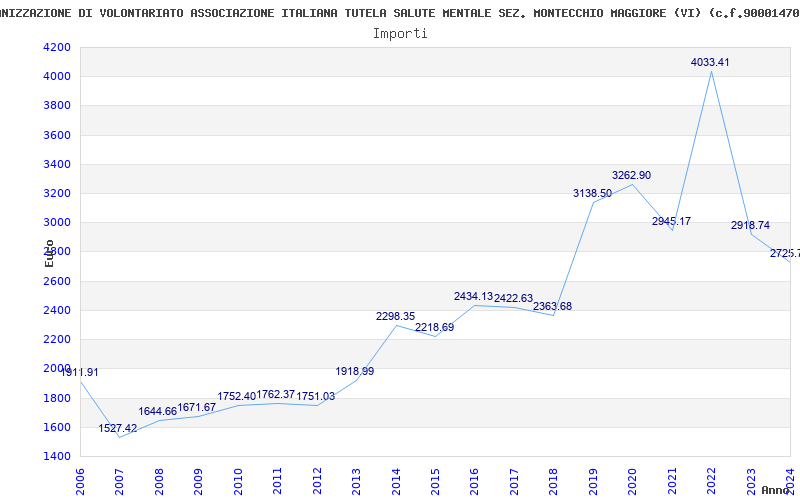Click the 1800 y-axis tick label
The width and height of the screenshot is (800, 500).
pyautogui.click(x=57, y=398)
